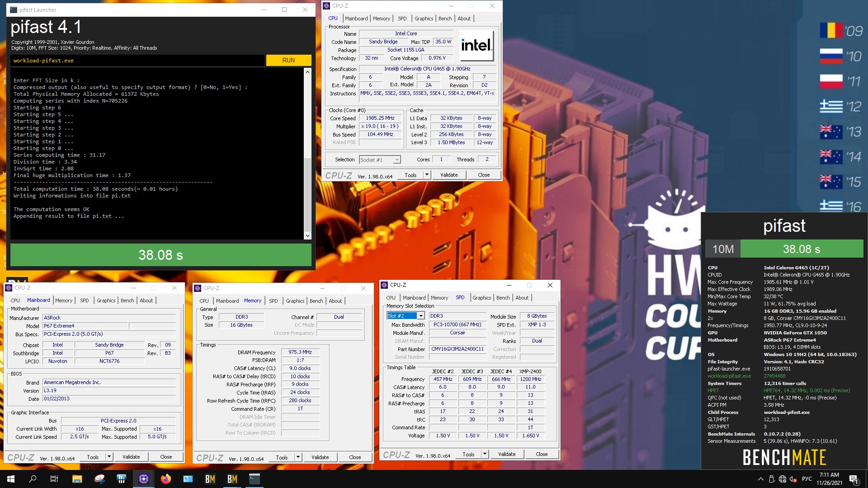The width and height of the screenshot is (868, 488).
Task: Open the console window taskbar icon
Action: coord(255,479)
